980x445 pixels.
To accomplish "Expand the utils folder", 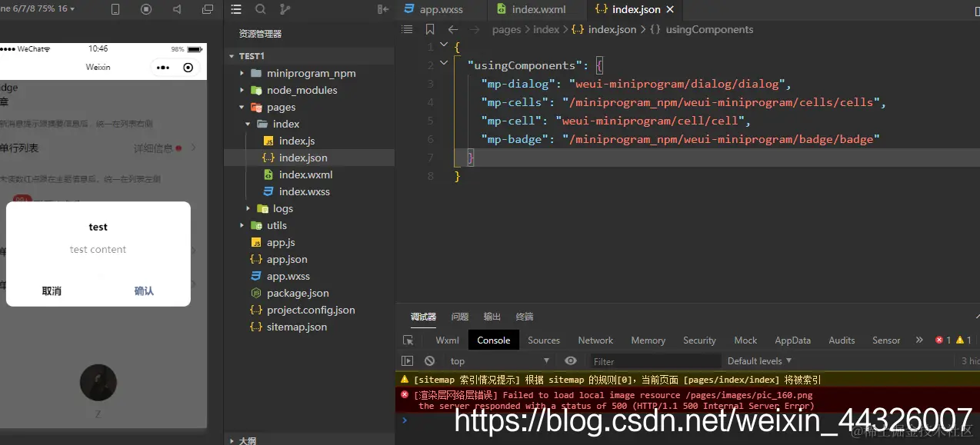I will coord(242,225).
